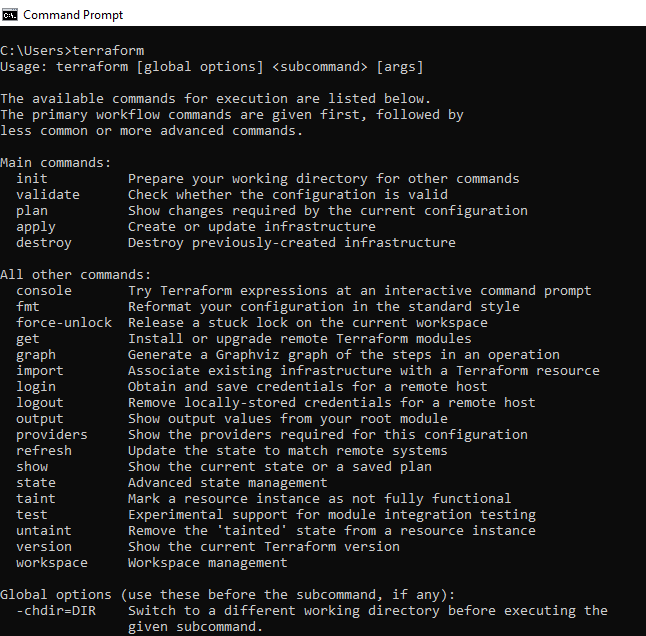Click the 'plan' command entry
This screenshot has height=636, width=646.
(32, 211)
